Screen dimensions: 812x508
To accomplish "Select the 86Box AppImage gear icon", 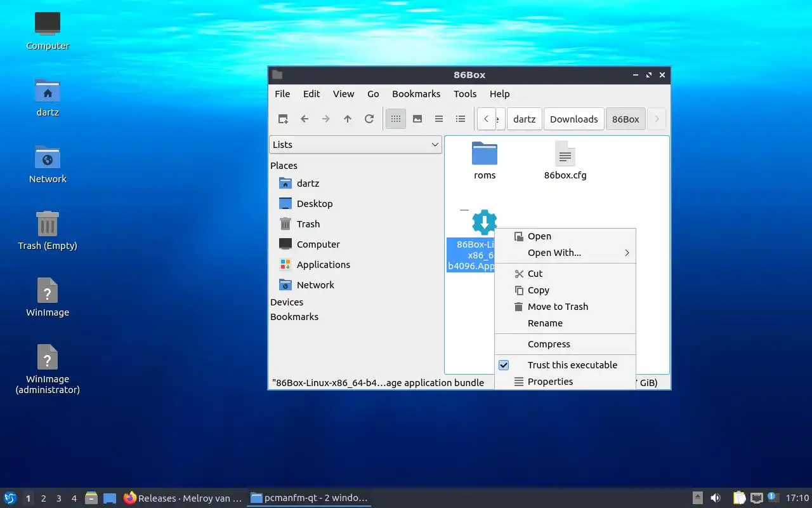I will [485, 222].
